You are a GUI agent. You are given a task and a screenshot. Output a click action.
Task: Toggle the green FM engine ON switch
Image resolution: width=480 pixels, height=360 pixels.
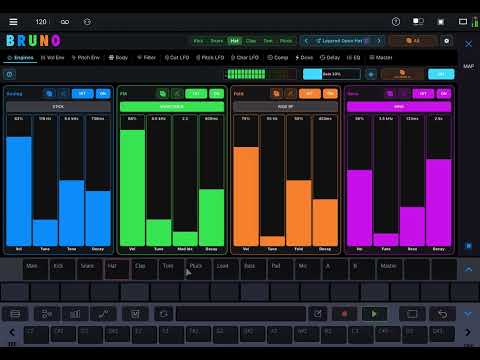coord(217,94)
